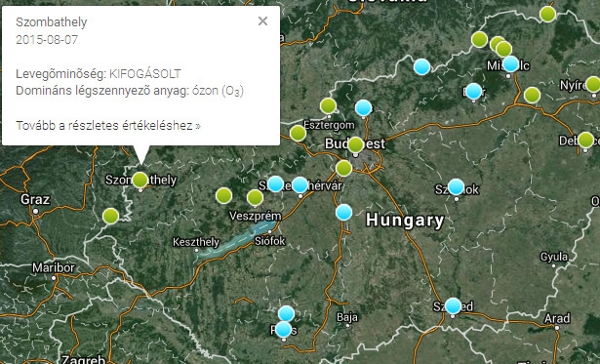Image resolution: width=600 pixels, height=364 pixels.
Task: Click the green marker on Nyíregyháza label
Action: (x=593, y=84)
